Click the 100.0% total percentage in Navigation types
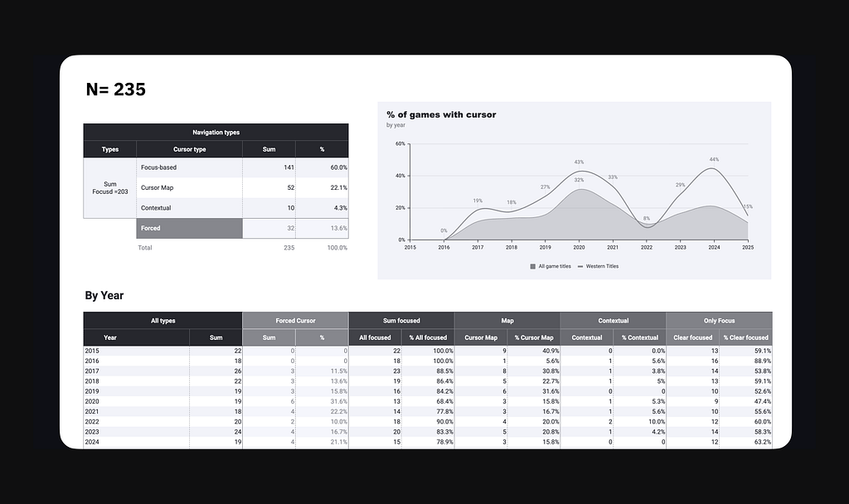 pyautogui.click(x=337, y=248)
